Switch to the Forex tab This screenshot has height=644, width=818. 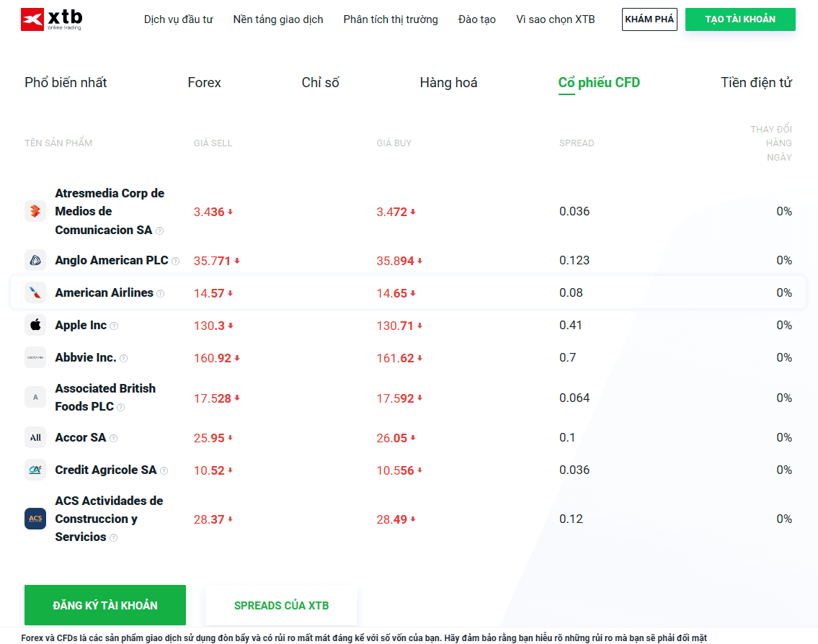pyautogui.click(x=204, y=82)
